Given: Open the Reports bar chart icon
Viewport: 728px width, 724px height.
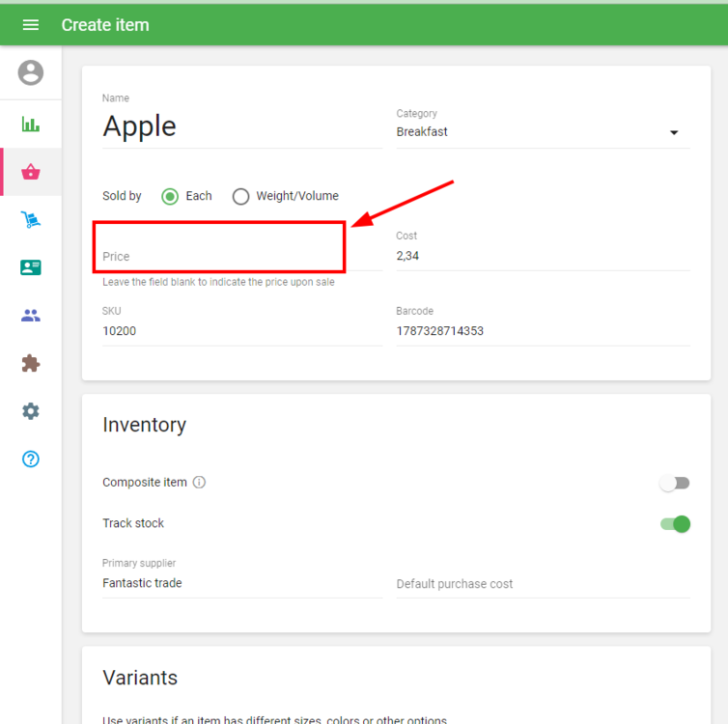Looking at the screenshot, I should point(31,125).
